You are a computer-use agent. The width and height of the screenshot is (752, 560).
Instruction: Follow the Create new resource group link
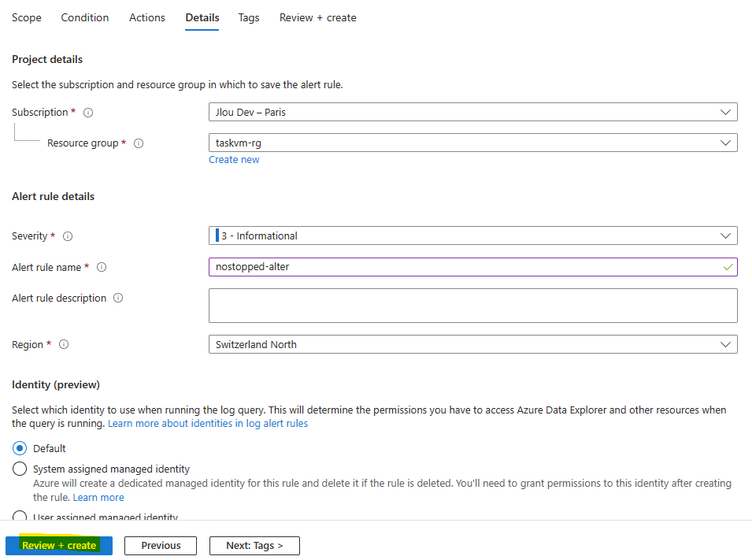[234, 160]
